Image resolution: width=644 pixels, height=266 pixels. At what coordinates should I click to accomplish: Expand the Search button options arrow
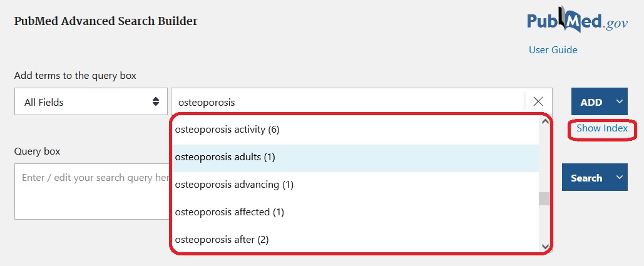(x=620, y=178)
